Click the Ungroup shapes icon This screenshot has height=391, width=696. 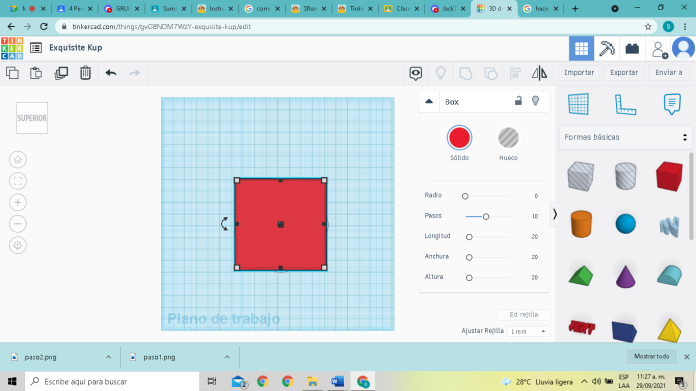(x=490, y=73)
